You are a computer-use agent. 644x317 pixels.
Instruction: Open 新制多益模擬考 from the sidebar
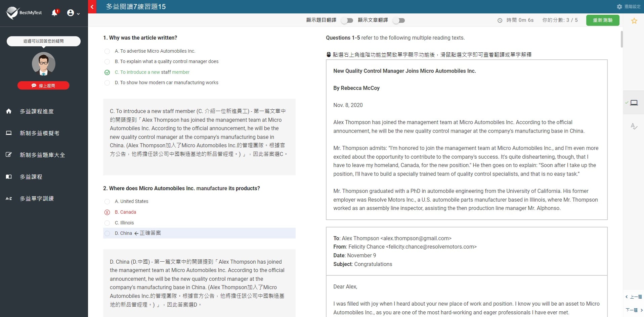39,133
